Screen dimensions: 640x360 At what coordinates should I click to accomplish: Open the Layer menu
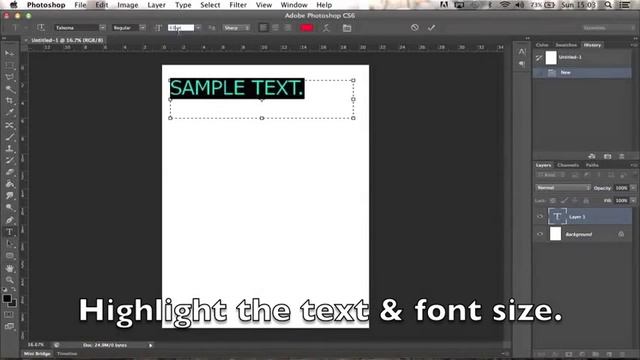click(156, 5)
